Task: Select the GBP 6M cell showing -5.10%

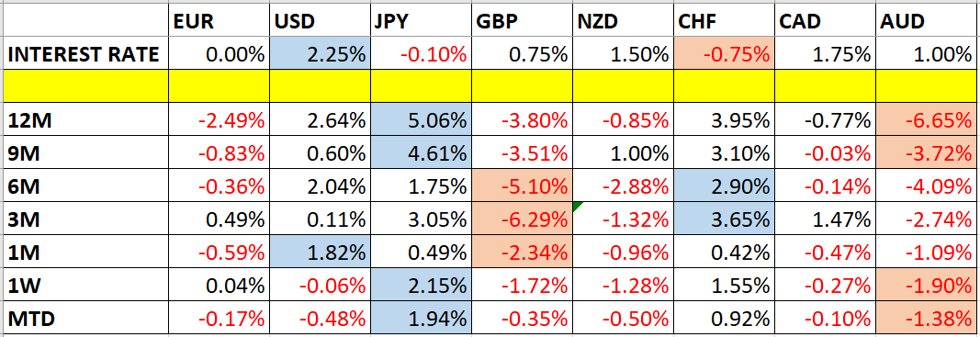Action: [x=522, y=185]
